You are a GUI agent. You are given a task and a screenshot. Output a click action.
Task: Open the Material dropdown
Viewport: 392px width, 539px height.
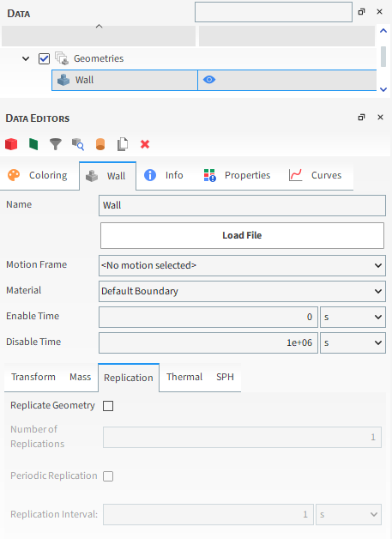point(242,291)
